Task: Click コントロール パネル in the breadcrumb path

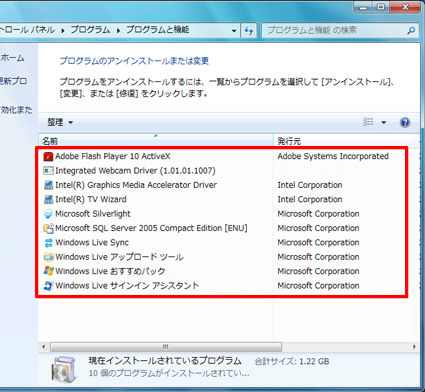Action: [x=27, y=30]
